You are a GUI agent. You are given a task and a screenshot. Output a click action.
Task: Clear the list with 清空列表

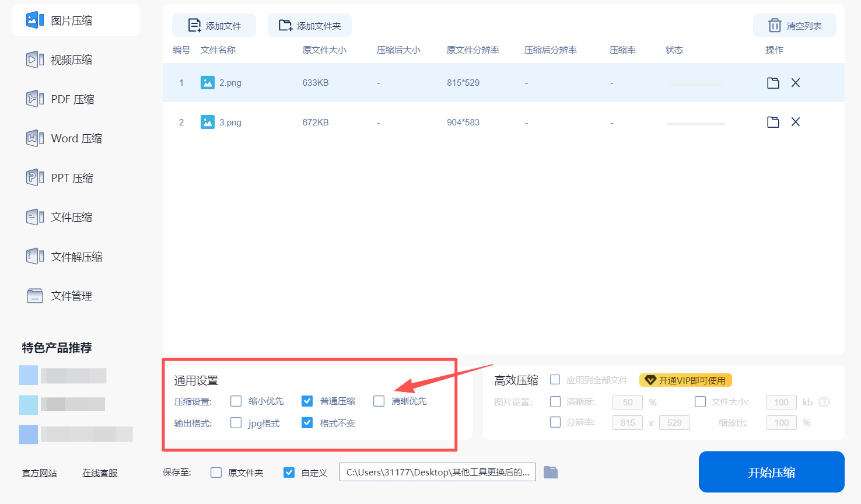tap(794, 26)
